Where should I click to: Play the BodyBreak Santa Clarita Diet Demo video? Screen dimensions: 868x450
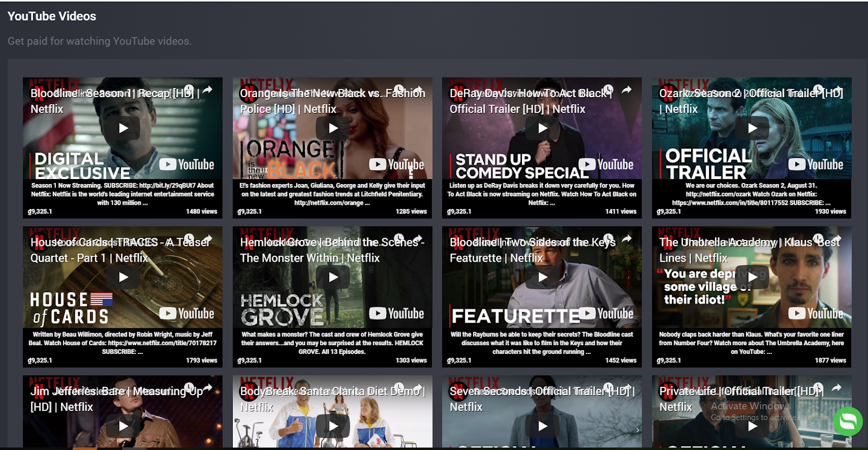click(x=333, y=426)
